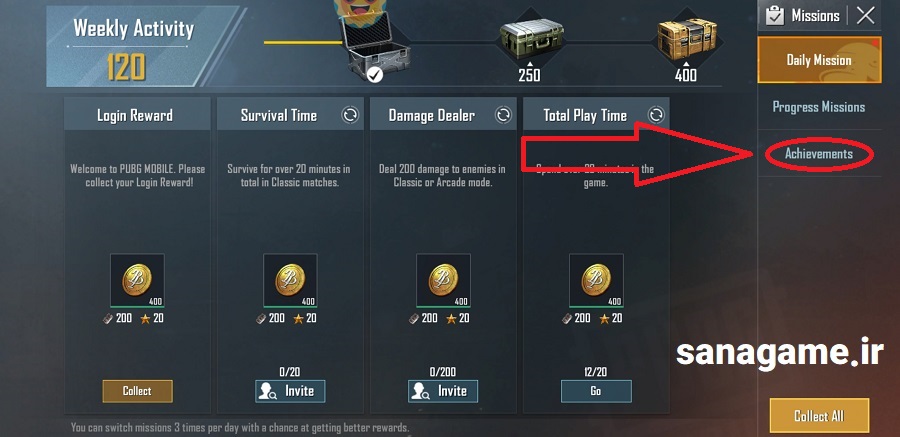Screen dimensions: 900x437
Task: Refresh the Survival Time mission
Action: pos(350,115)
